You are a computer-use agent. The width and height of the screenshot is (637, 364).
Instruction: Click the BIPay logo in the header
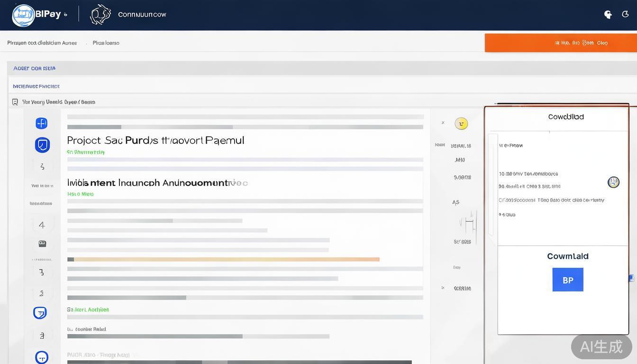point(24,15)
